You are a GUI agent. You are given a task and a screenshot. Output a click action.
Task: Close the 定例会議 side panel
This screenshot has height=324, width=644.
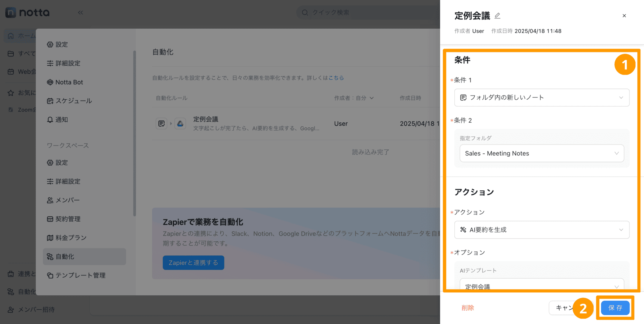coord(624,16)
